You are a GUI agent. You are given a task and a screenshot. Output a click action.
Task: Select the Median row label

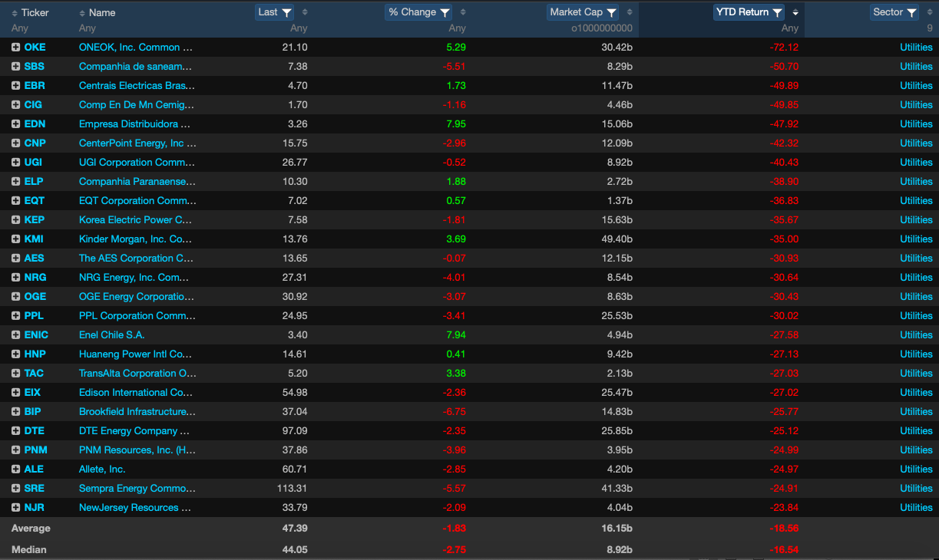coord(28,549)
